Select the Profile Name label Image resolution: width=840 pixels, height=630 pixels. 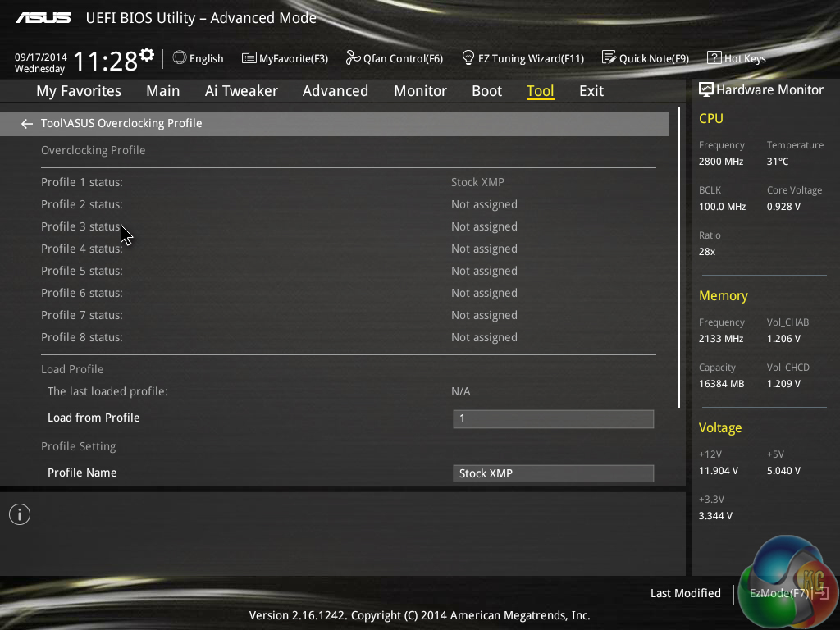82,472
